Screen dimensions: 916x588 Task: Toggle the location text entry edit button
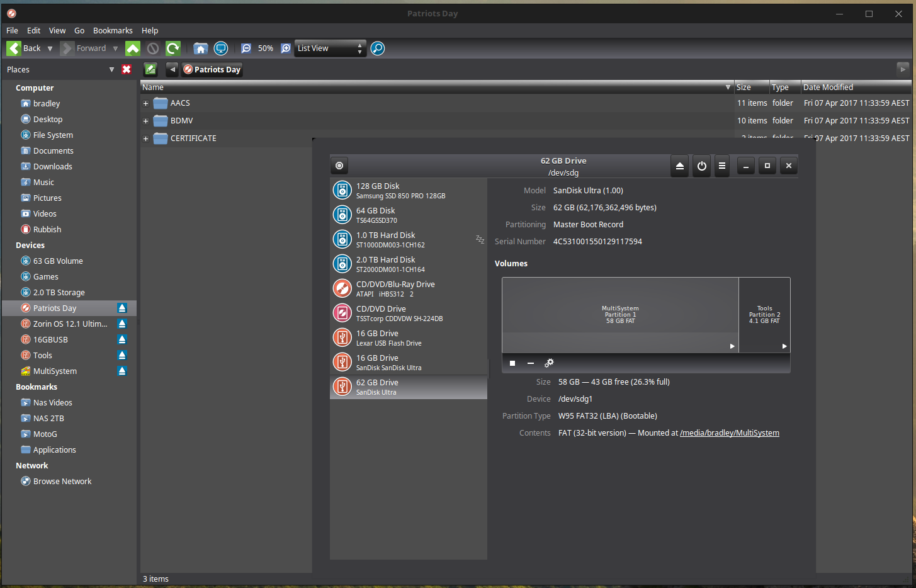tap(150, 69)
